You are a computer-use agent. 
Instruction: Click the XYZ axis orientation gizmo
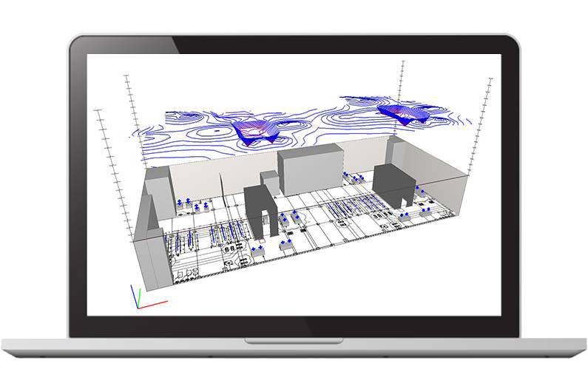pos(141,297)
